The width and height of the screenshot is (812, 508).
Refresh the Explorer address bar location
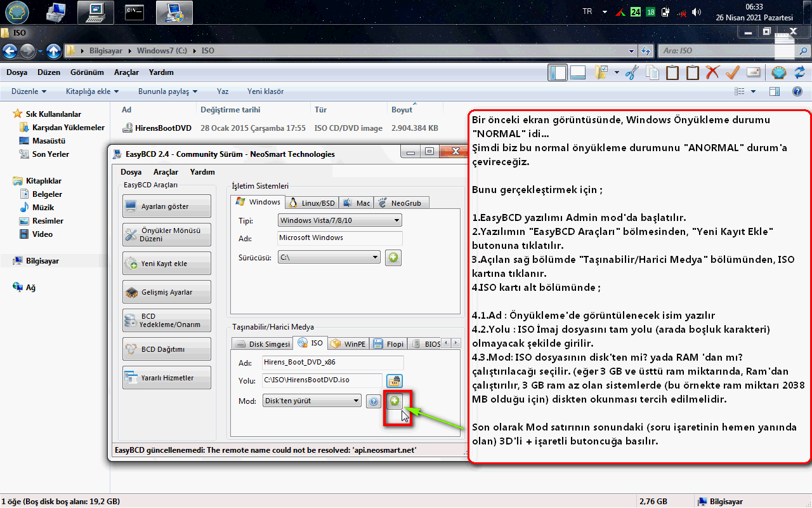tap(646, 51)
